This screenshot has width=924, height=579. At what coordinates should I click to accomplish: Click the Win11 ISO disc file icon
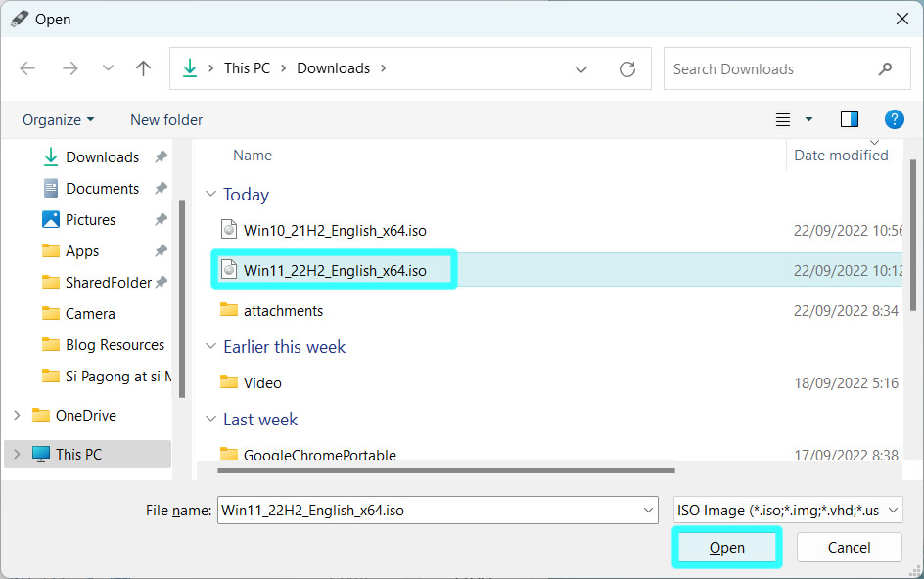pos(229,269)
